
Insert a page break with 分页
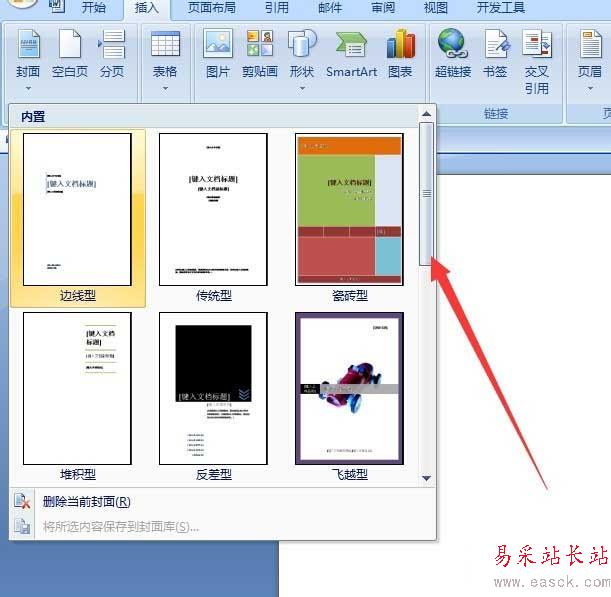(x=112, y=44)
